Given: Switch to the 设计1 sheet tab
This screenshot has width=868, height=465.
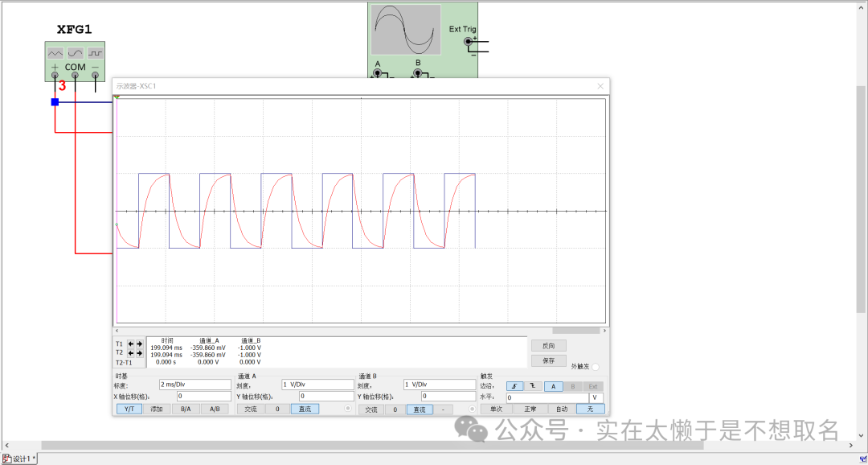Looking at the screenshot, I should (19, 459).
